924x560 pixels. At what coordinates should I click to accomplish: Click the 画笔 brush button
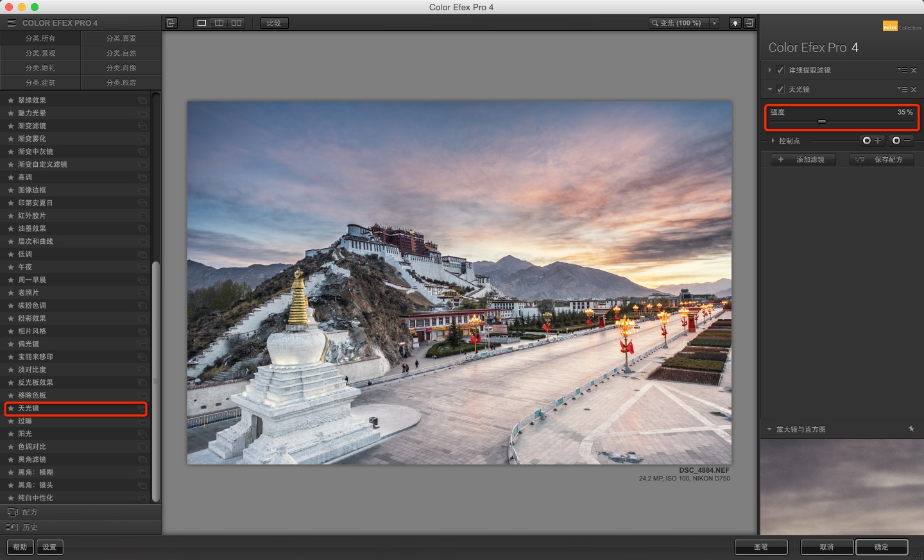[761, 547]
